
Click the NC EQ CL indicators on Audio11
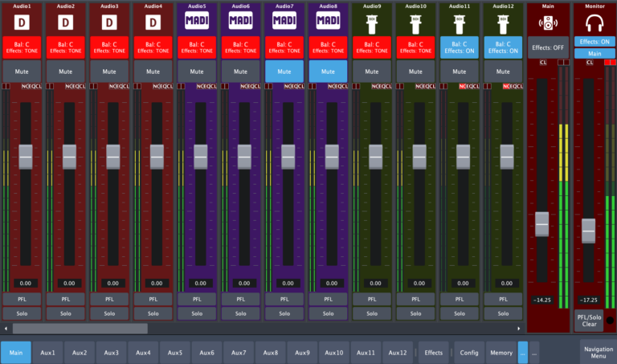(469, 86)
